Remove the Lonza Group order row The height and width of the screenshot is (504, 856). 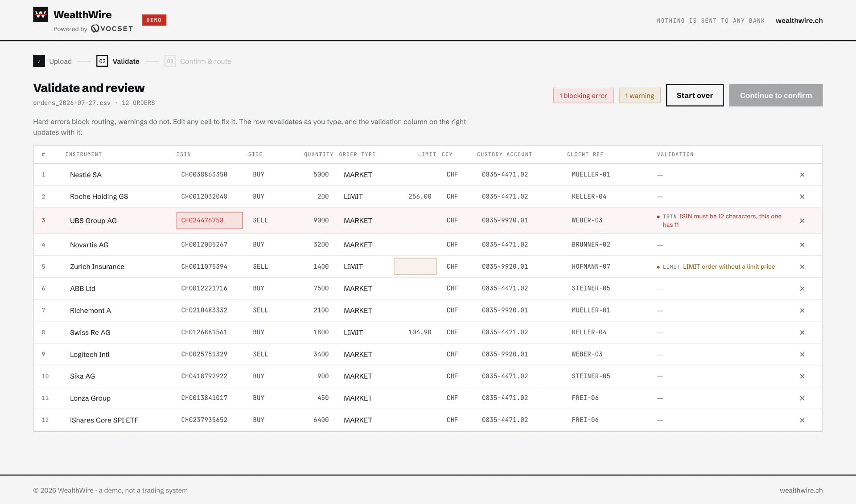[802, 398]
